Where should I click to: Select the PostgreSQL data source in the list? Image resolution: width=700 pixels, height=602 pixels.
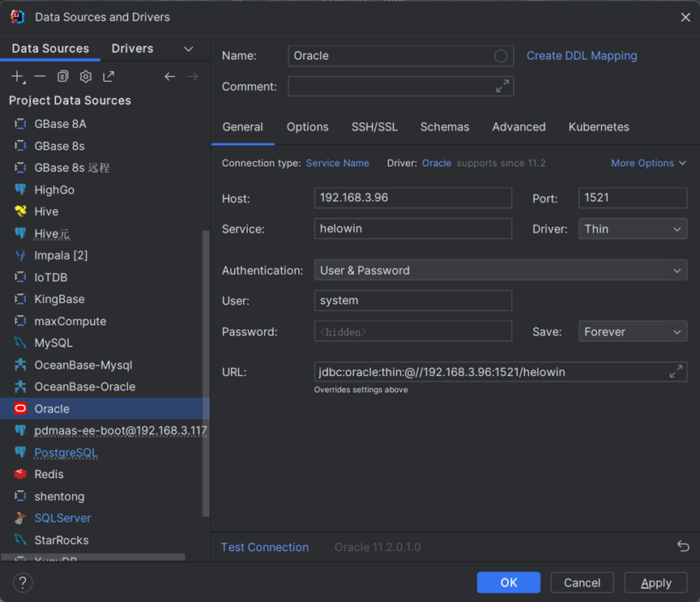(66, 453)
